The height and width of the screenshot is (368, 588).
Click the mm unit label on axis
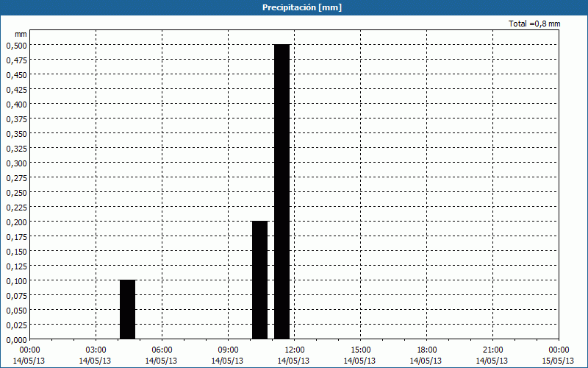[x=21, y=34]
